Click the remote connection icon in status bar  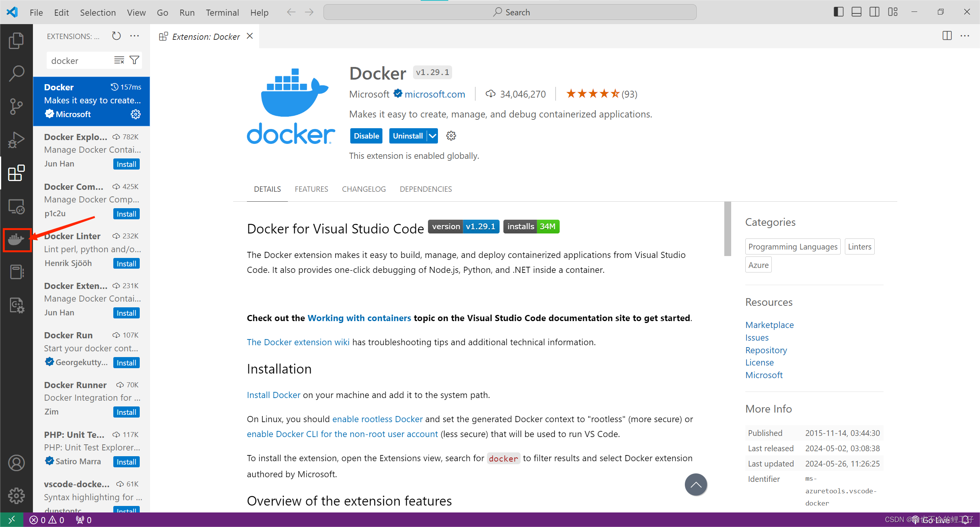[11, 519]
